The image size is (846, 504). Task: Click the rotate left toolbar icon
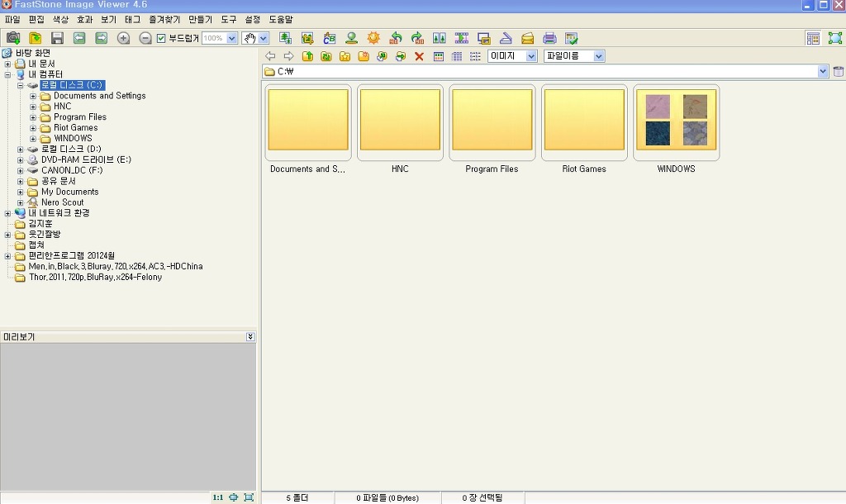click(396, 38)
